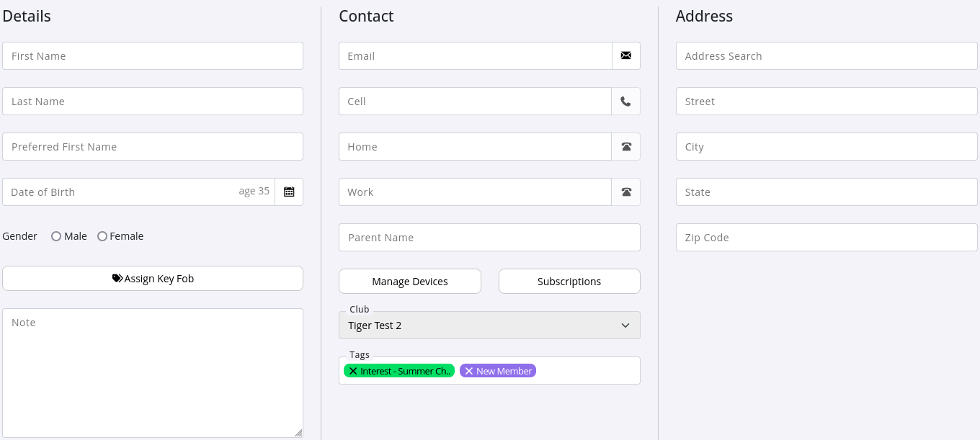The image size is (980, 440).
Task: Focus the Parent Name field
Action: click(489, 238)
